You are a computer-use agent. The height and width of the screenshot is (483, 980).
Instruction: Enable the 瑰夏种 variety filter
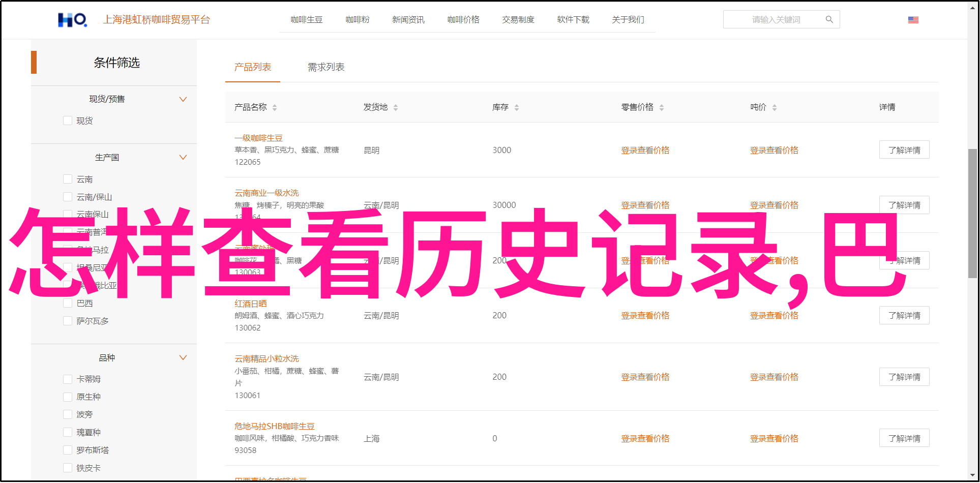tap(67, 432)
